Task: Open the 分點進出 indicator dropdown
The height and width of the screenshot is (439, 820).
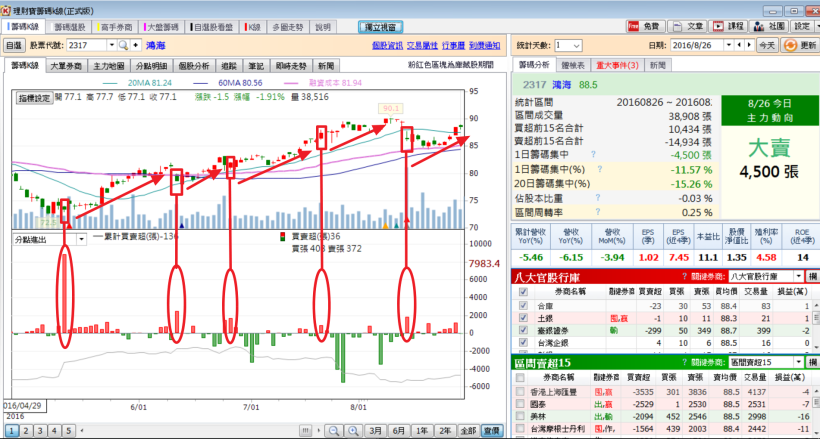Action: click(x=82, y=239)
